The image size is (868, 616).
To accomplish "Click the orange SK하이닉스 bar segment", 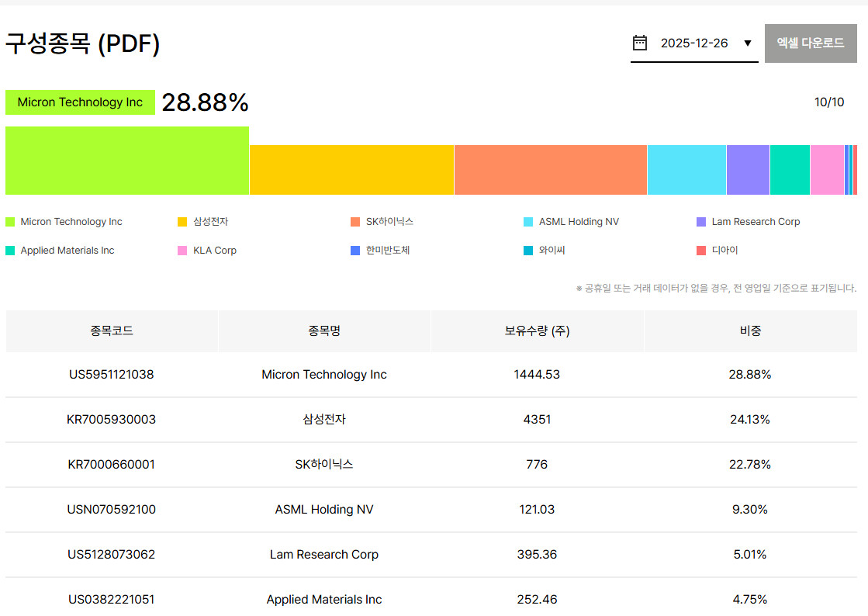I will click(x=550, y=170).
